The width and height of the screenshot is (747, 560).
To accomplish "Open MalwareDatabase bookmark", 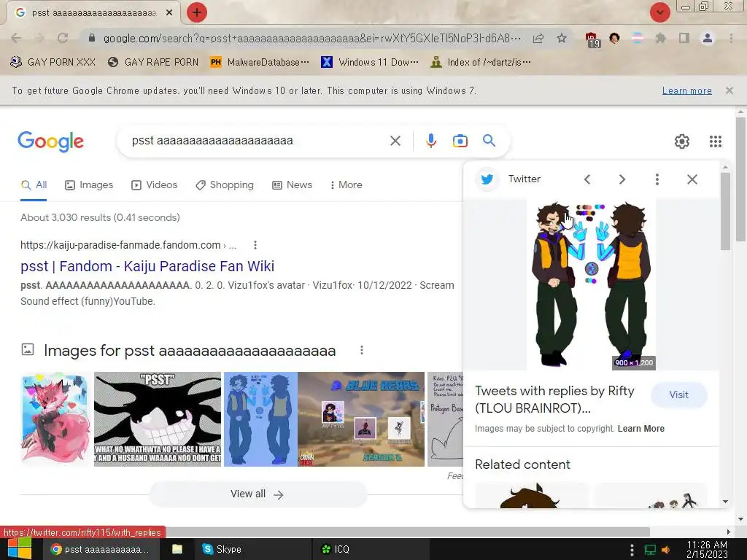I will [x=260, y=62].
